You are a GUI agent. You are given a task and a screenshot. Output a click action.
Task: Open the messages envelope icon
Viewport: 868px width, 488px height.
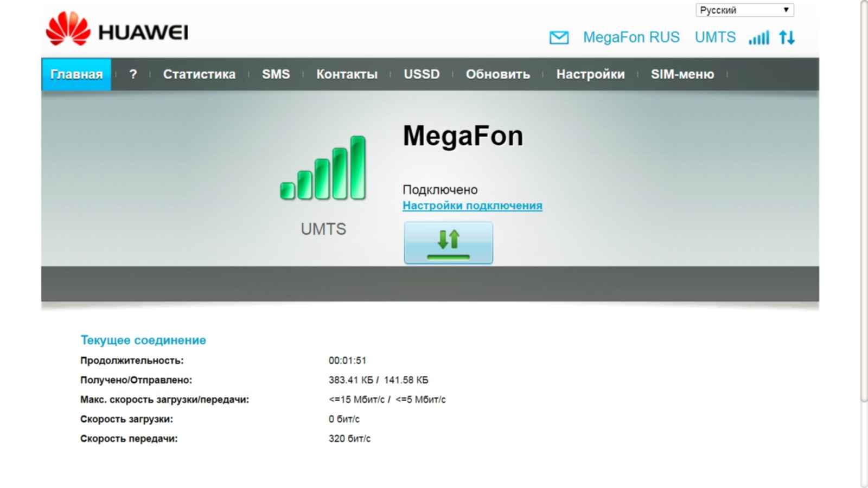pyautogui.click(x=559, y=37)
